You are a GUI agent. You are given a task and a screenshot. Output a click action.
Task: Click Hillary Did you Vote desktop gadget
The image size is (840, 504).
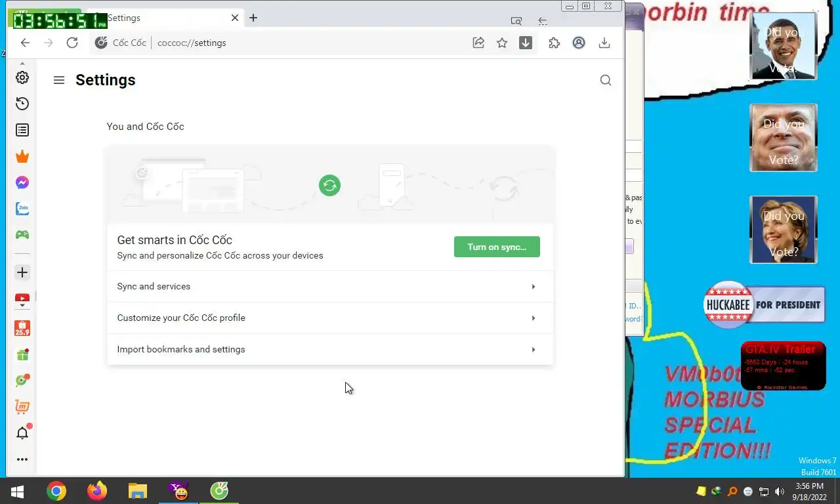(x=783, y=230)
